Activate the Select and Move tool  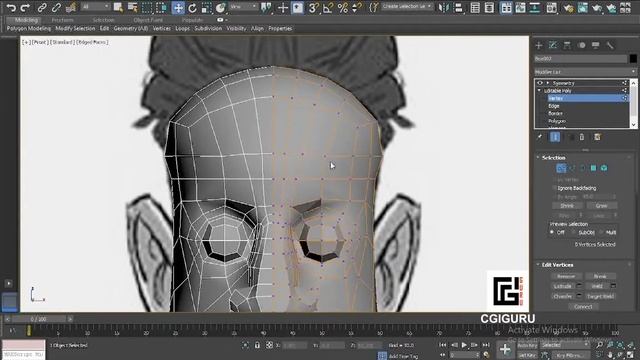pos(178,7)
